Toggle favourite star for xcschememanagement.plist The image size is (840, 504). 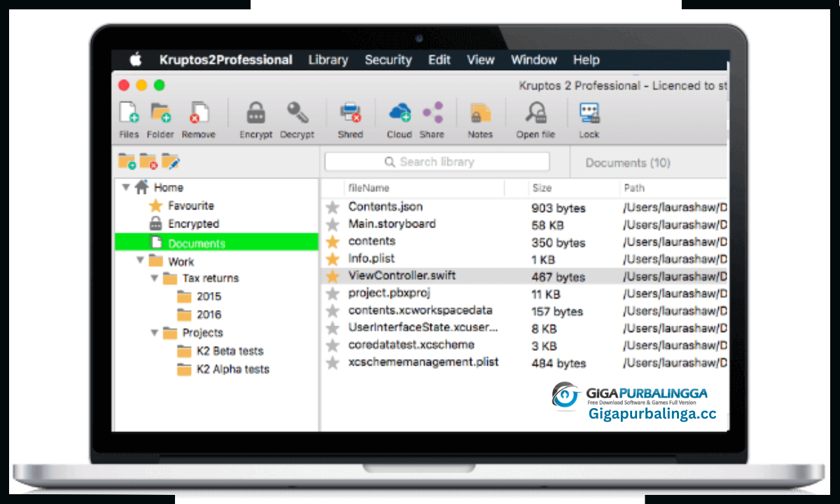click(x=333, y=363)
